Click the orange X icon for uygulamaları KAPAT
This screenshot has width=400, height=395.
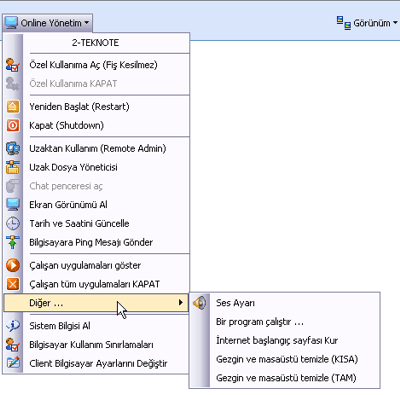[13, 284]
